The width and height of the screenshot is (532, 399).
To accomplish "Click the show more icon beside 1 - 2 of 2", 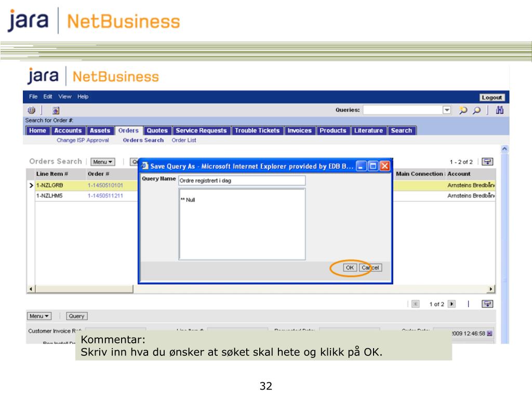I will pyautogui.click(x=487, y=162).
